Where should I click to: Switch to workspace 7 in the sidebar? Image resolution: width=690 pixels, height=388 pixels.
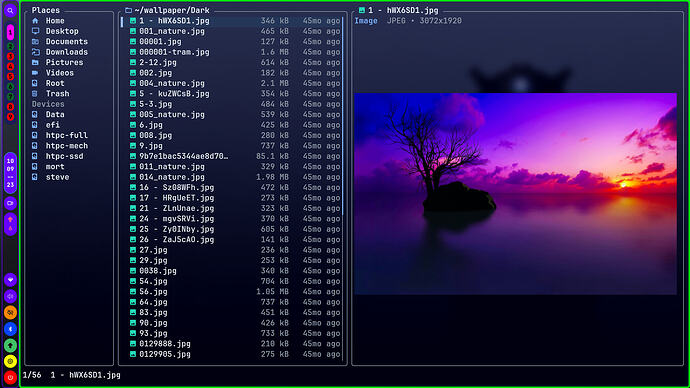(x=10, y=97)
